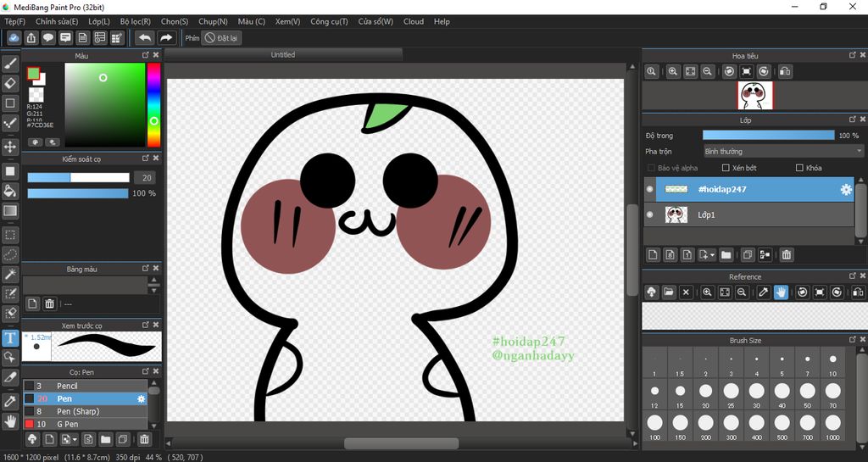Activate the Reference panel hand tool
868x462 pixels.
coord(781,292)
